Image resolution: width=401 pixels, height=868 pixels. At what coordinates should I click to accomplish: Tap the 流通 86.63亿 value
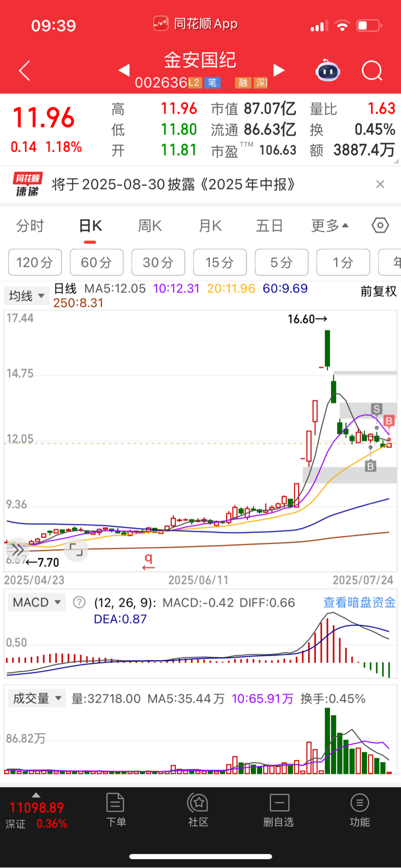270,129
